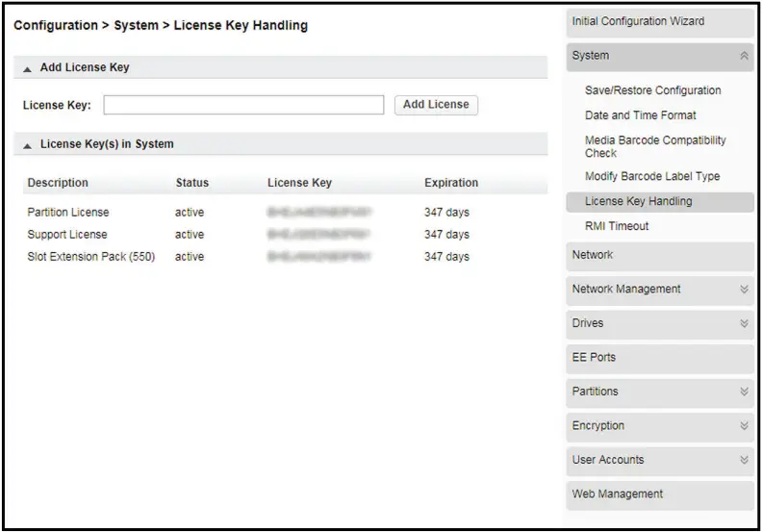Expand the Drives section chevron
Screen dimensions: 762x532
pos(744,324)
